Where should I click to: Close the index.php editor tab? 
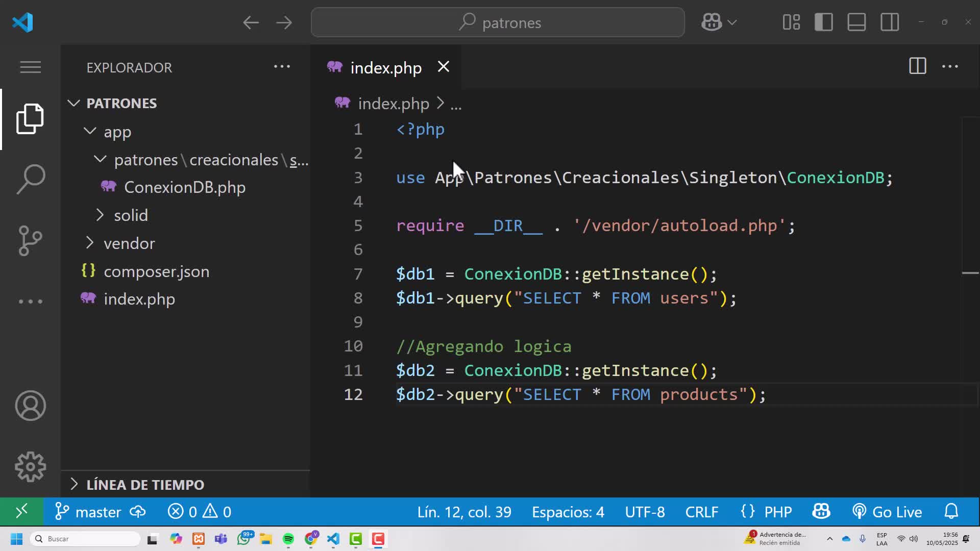click(444, 67)
